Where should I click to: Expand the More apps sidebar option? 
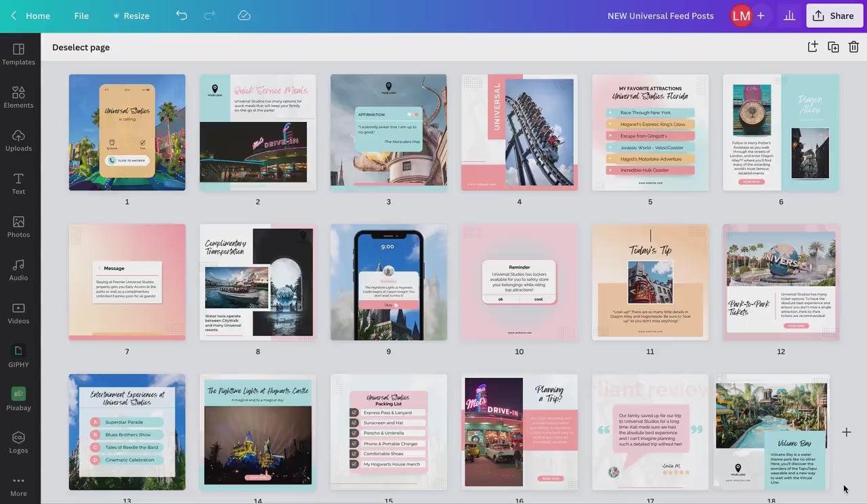point(18,486)
